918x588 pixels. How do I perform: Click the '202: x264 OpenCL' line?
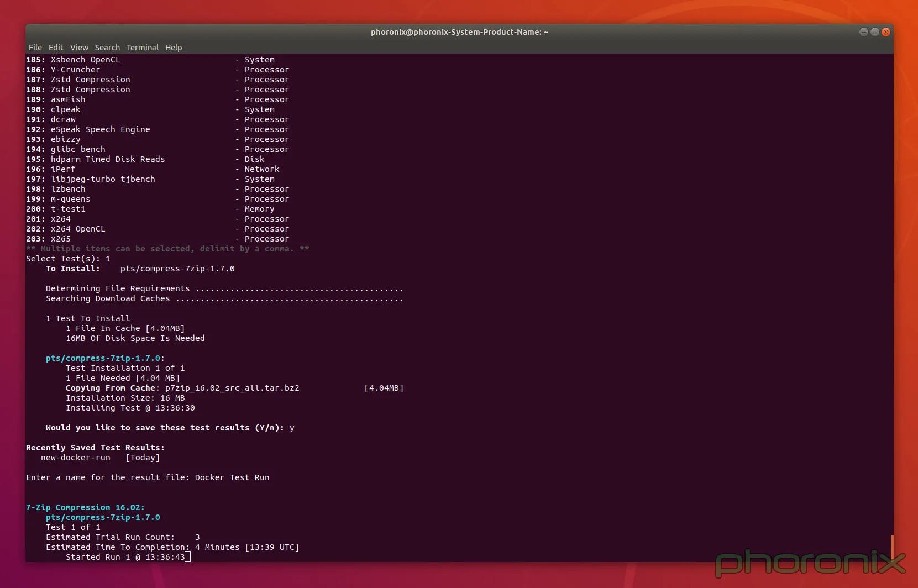pos(158,229)
